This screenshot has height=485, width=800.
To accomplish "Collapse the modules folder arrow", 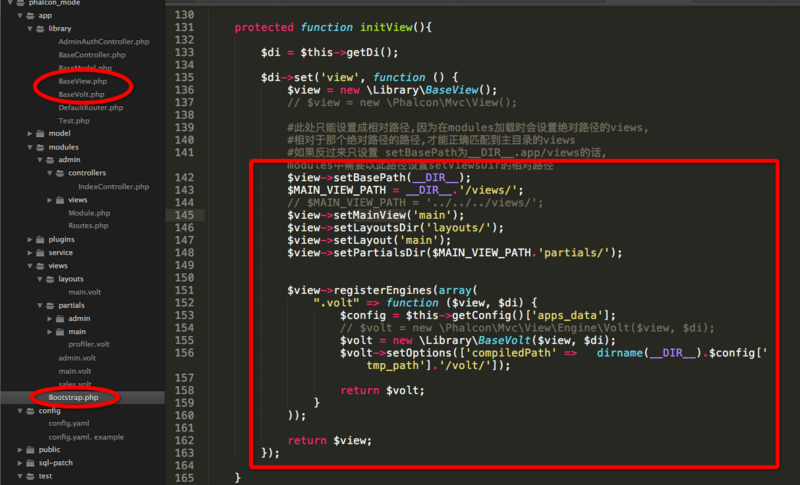I will [30, 147].
